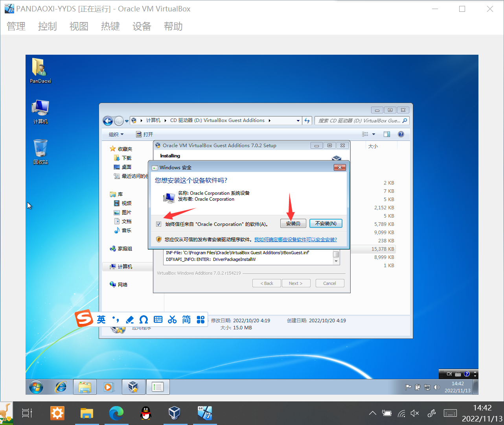Click Cancel in Guest Additions Setup
The image size is (504, 425).
tap(330, 283)
